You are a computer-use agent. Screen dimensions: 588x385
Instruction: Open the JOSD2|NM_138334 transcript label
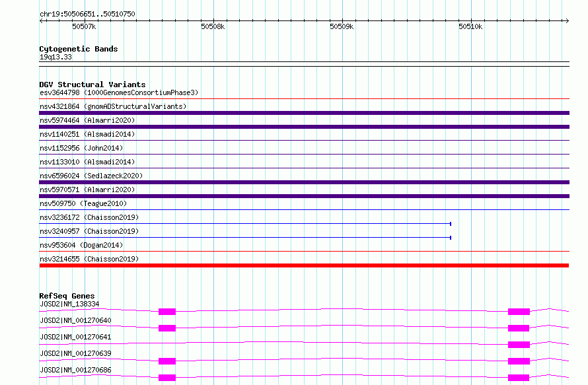[69, 304]
